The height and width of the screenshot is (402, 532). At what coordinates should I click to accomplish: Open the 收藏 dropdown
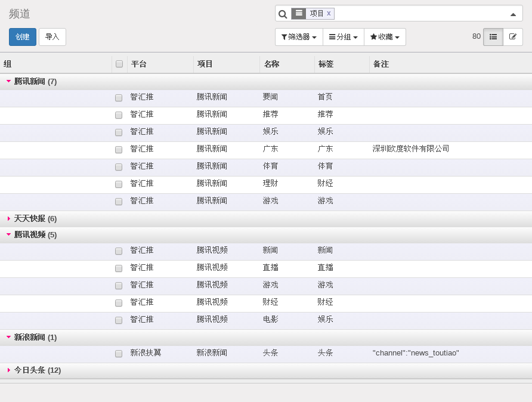pyautogui.click(x=385, y=36)
